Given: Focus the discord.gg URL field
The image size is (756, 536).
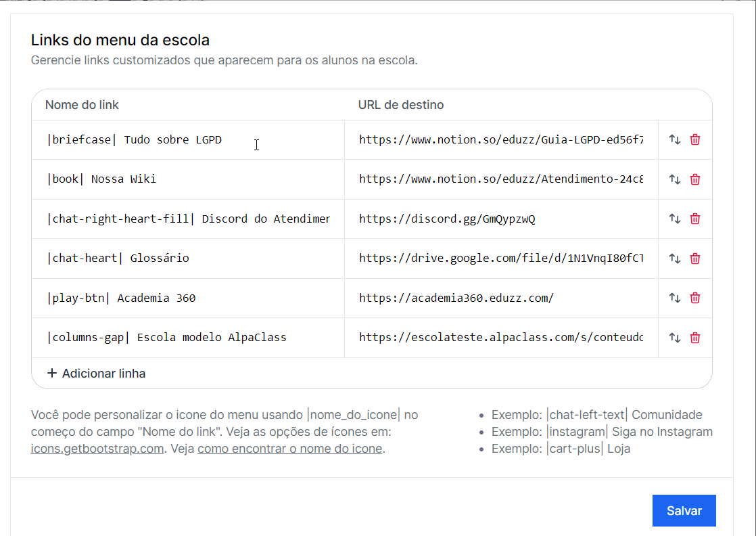Looking at the screenshot, I should 500,219.
